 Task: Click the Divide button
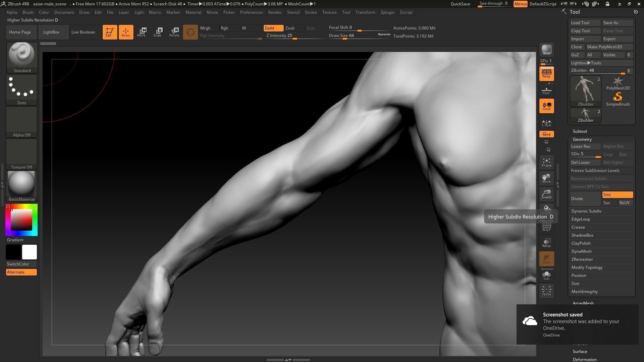[x=585, y=199]
